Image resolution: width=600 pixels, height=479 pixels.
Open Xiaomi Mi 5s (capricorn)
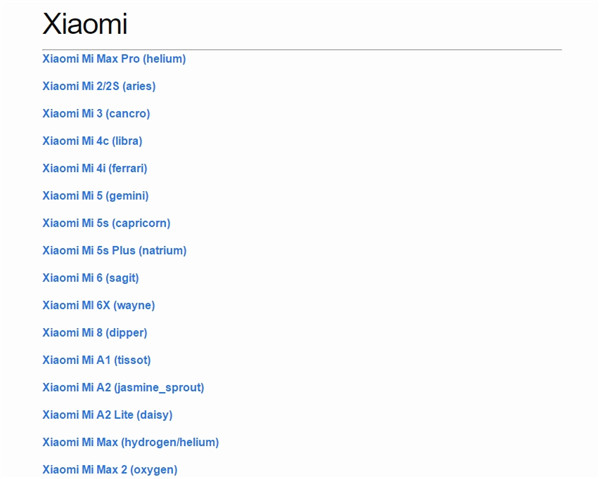(106, 223)
